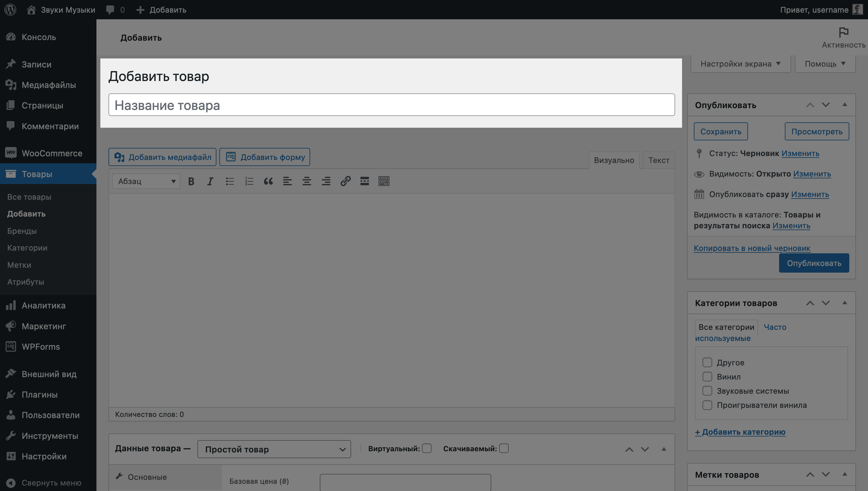The width and height of the screenshot is (868, 491).
Task: Insert or edit a link
Action: click(345, 181)
